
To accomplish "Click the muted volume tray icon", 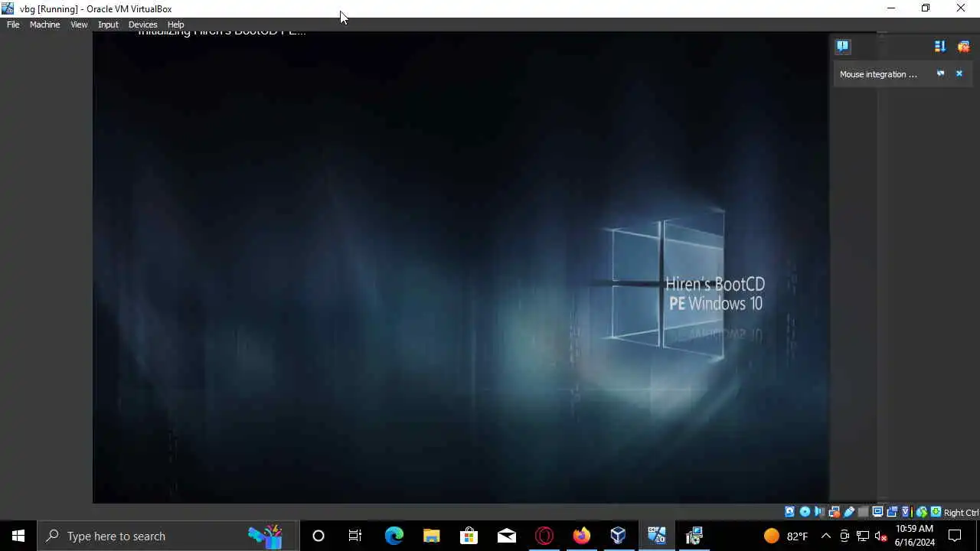I will coord(881,536).
